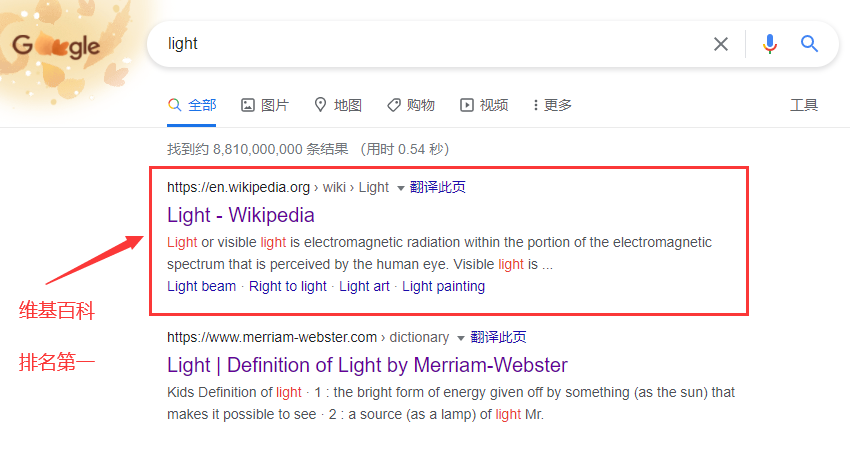Expand the 更多 more menu
Image resolution: width=850 pixels, height=458 pixels.
tap(553, 105)
